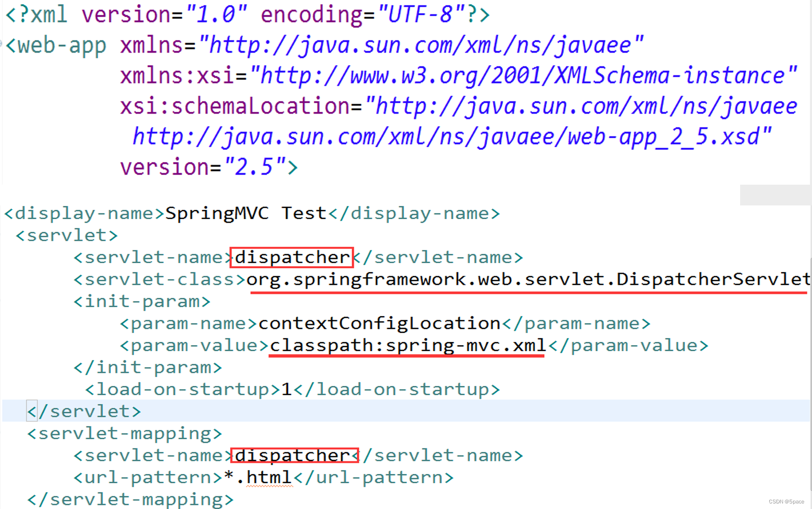Click the closing url-pattern tag
Screen dimensions: 812x509
[x=374, y=478]
